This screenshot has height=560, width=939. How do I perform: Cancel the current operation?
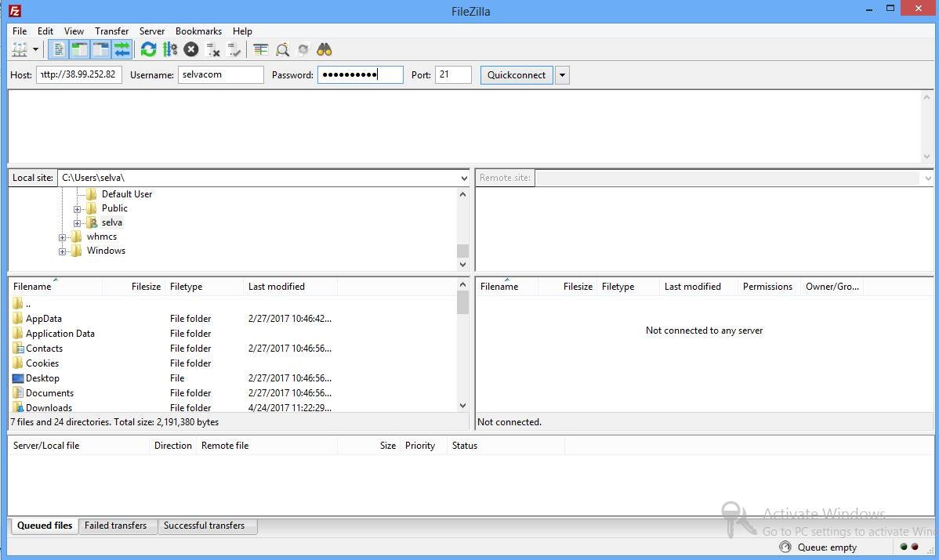(191, 49)
